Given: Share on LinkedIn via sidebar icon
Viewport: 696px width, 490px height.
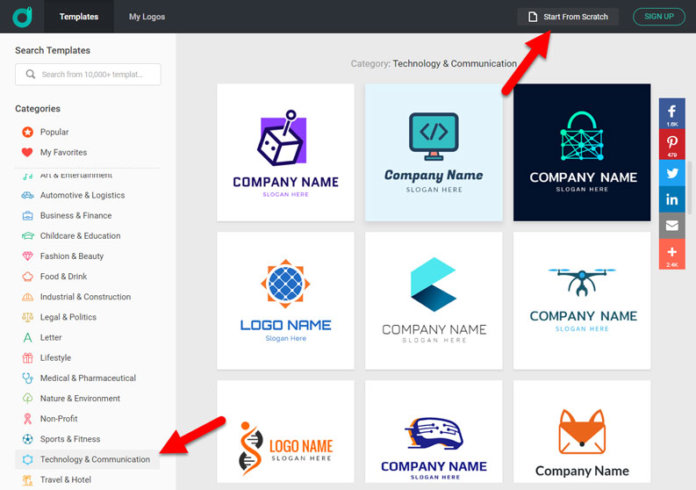Looking at the screenshot, I should pyautogui.click(x=672, y=199).
